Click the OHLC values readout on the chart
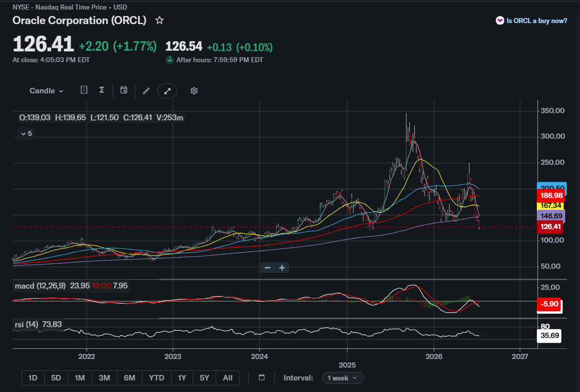580x392 pixels. pyautogui.click(x=101, y=118)
